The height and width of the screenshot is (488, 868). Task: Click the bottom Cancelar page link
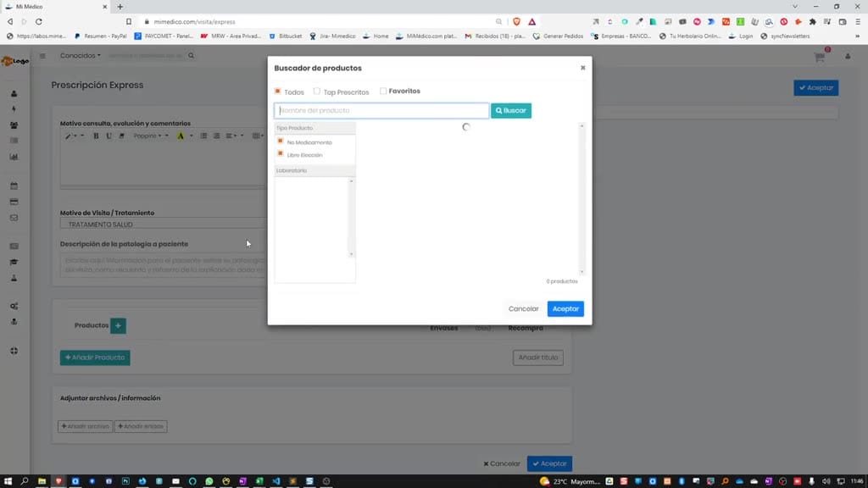(502, 463)
